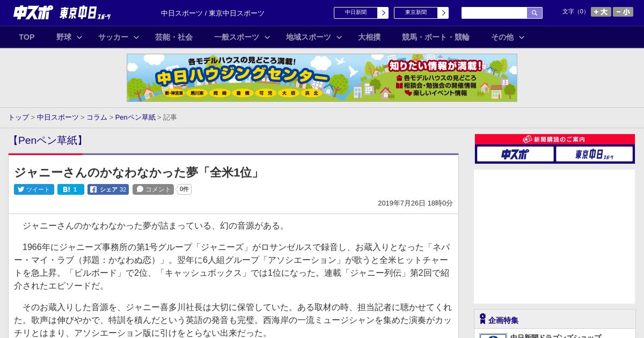Open the 芸能・社会 menu item
Image resolution: width=644 pixels, height=338 pixels.
tap(174, 37)
